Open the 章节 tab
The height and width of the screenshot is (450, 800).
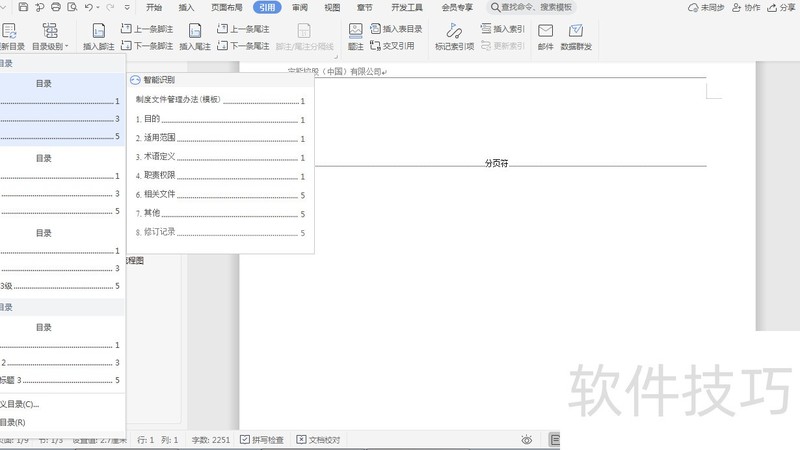tap(364, 7)
